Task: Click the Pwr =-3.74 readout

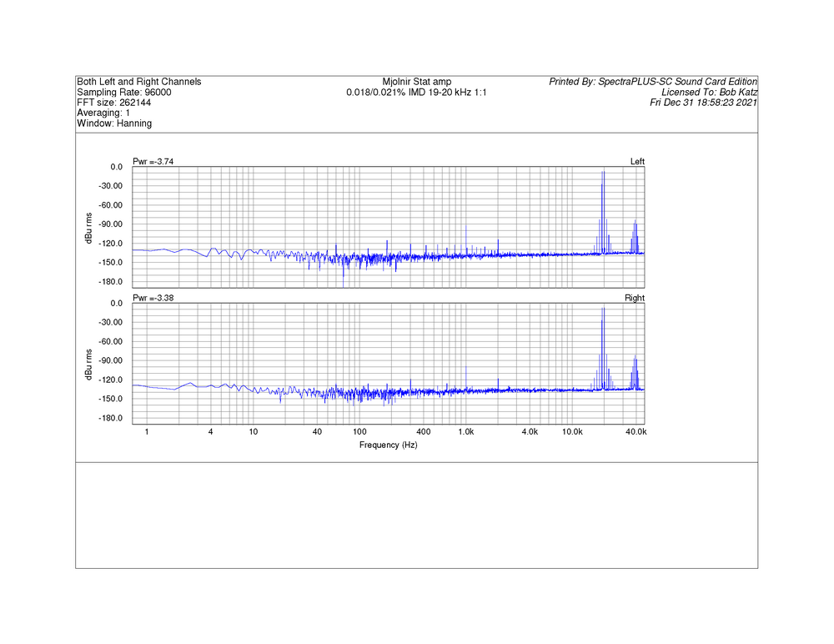Action: coord(153,161)
